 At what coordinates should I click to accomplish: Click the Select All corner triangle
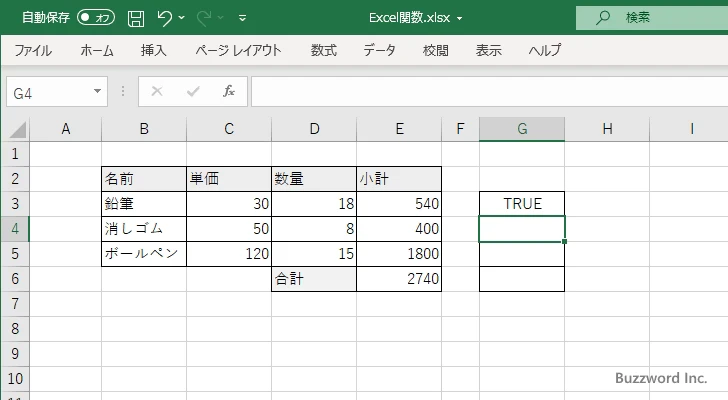[18, 129]
